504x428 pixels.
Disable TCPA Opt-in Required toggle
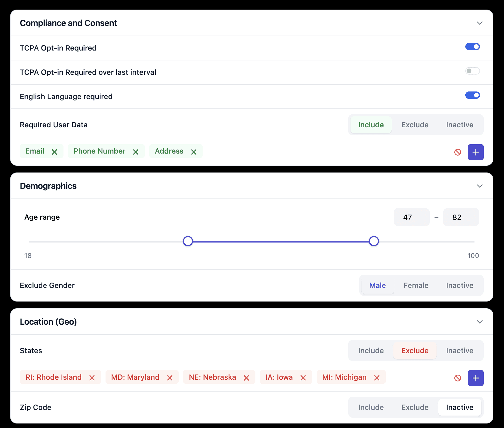473,47
